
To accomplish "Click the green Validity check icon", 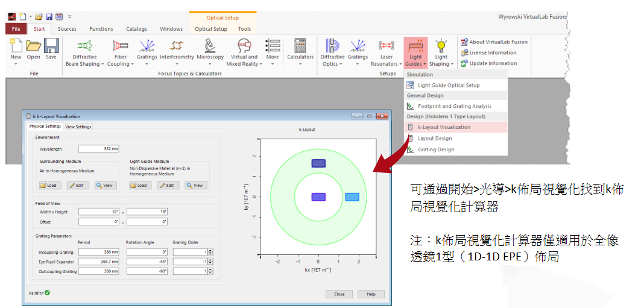I will pyautogui.click(x=47, y=293).
